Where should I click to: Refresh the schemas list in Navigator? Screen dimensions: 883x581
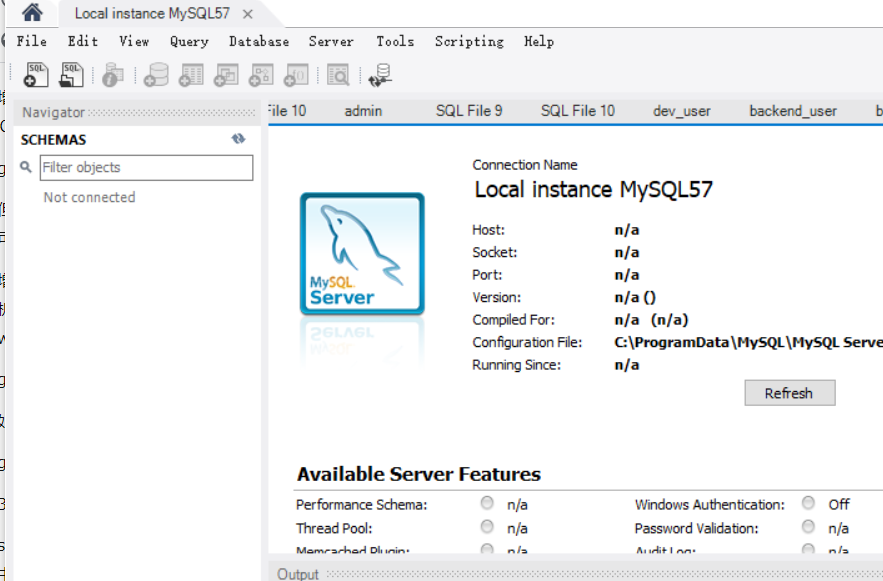(238, 139)
